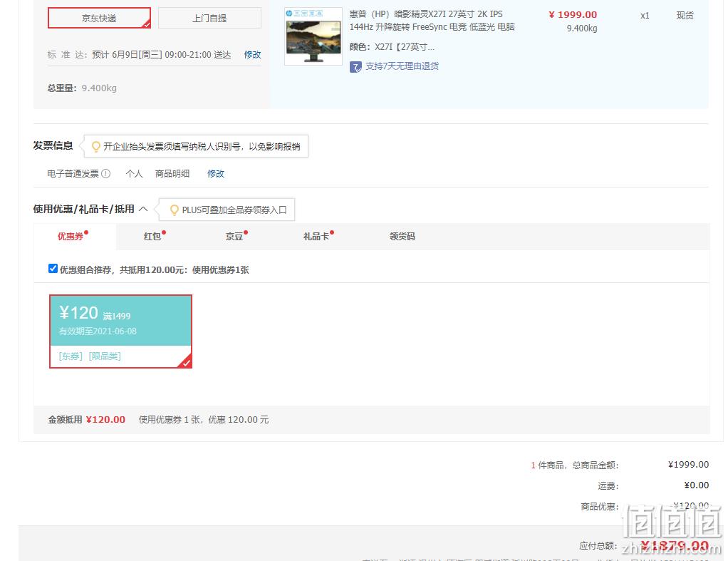Click 现货 stock status text

coord(685,16)
